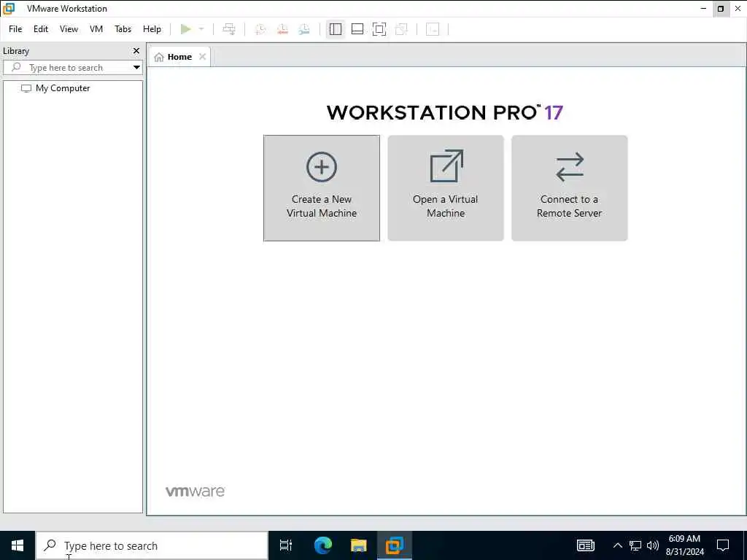Click Connect to a Remote Server

569,188
